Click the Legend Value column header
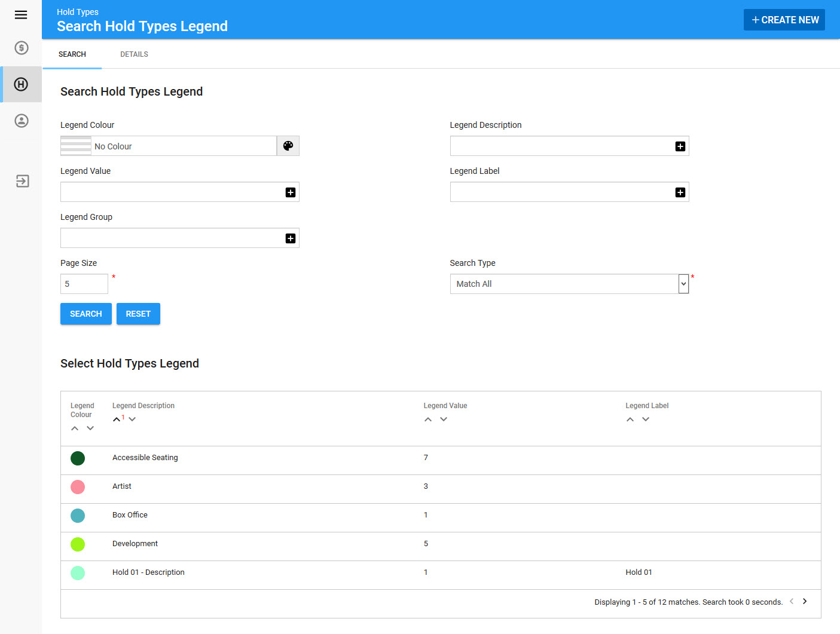 coord(445,406)
